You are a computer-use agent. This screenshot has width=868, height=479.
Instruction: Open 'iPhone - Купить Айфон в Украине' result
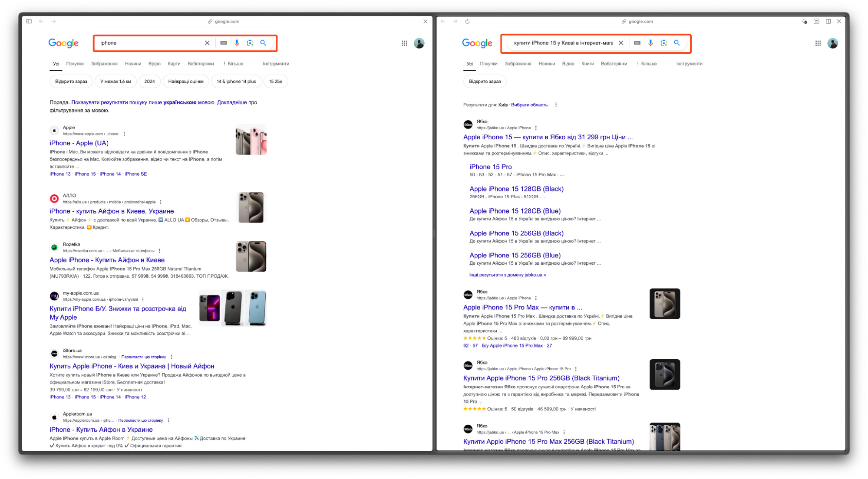[101, 430]
